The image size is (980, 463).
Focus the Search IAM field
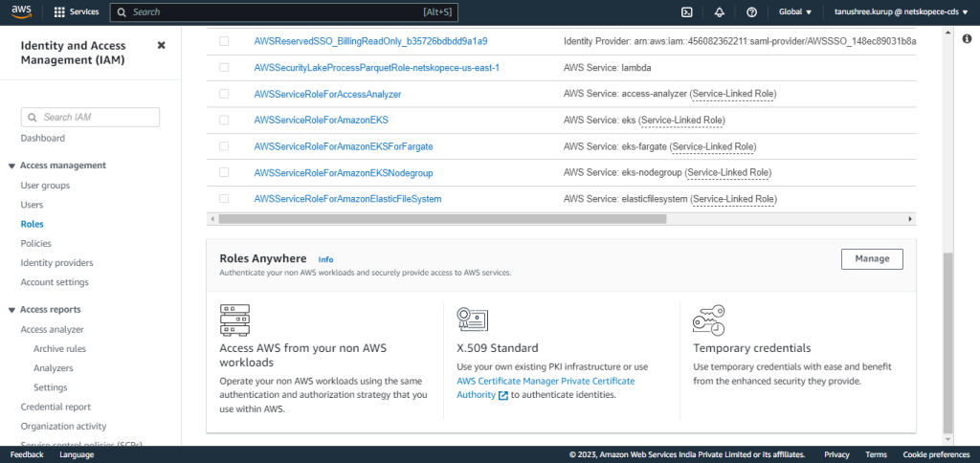90,118
